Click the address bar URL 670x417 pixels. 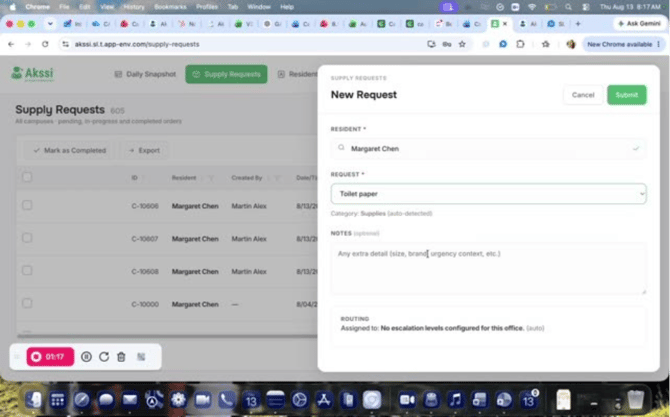coord(137,44)
